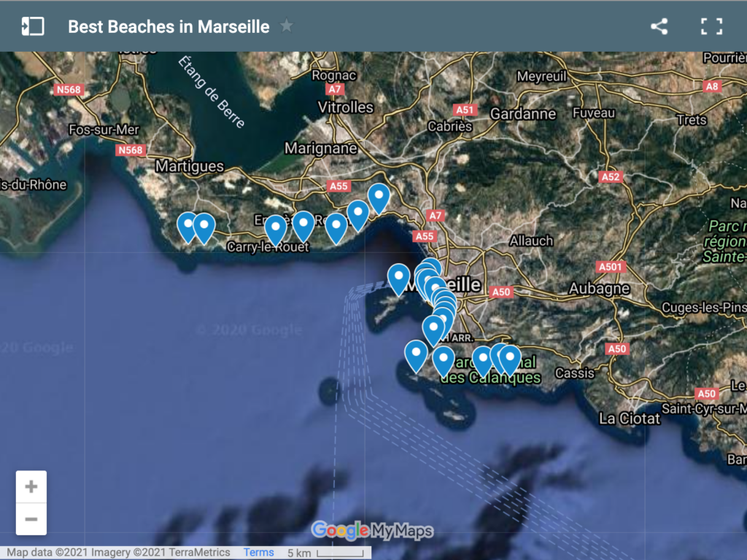Click the A8 road shield

[x=712, y=86]
